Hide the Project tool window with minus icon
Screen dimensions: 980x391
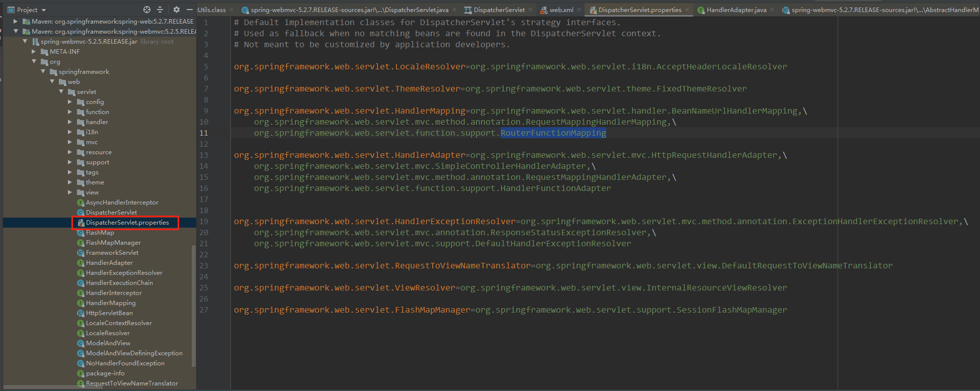(x=190, y=10)
